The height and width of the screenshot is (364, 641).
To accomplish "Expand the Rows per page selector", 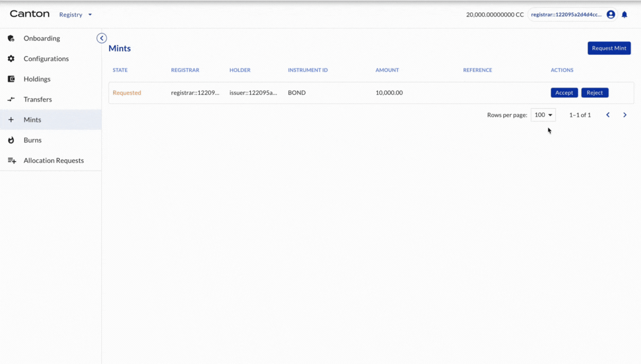I will point(543,115).
